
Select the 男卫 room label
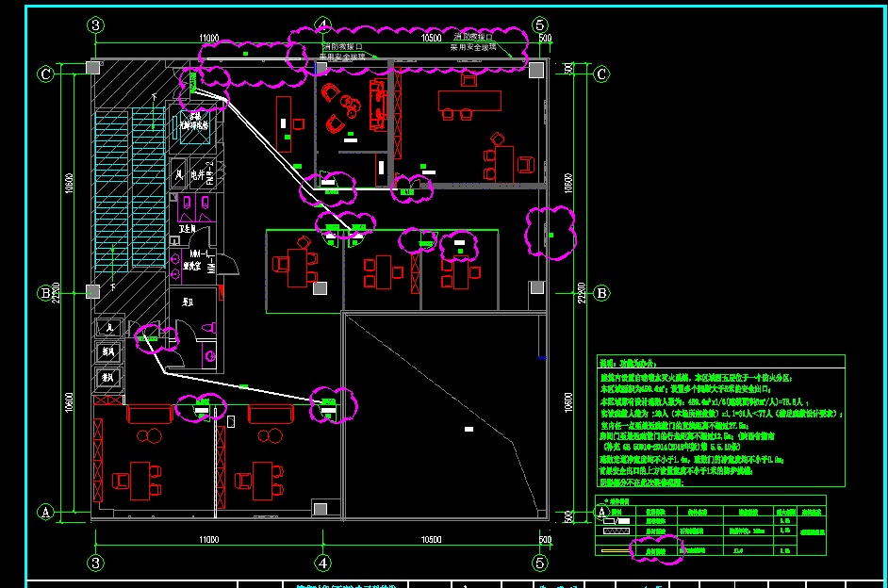tap(188, 302)
